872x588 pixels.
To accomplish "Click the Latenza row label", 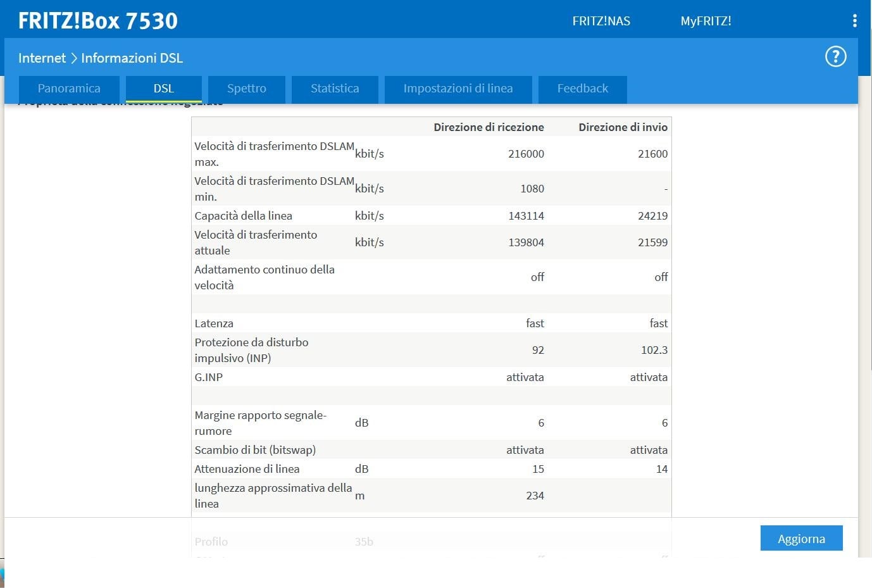I will tap(214, 323).
